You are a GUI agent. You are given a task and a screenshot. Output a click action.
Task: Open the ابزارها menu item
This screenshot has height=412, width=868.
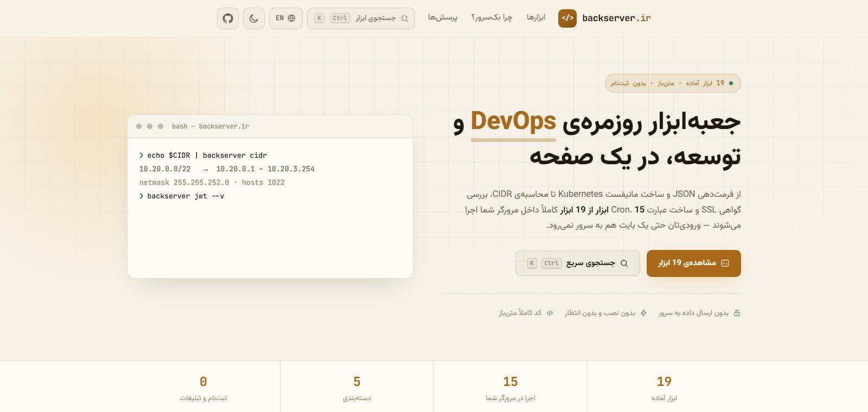click(x=536, y=18)
